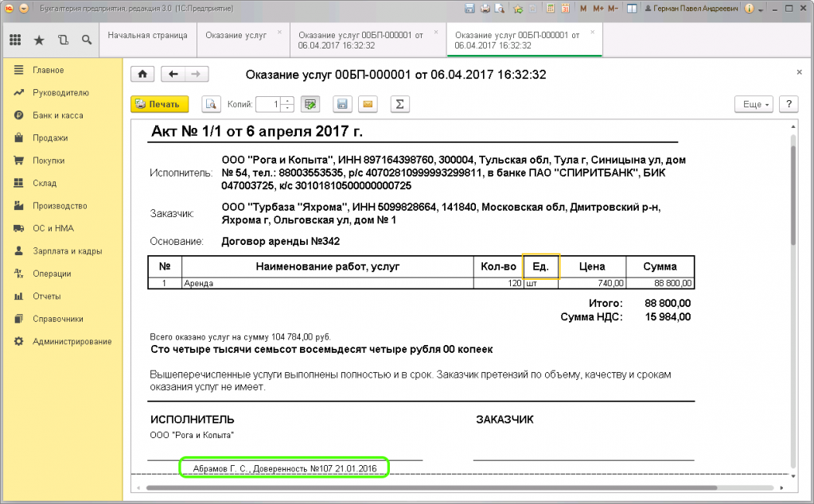Open Склад section
This screenshot has width=814, height=504.
coord(45,183)
